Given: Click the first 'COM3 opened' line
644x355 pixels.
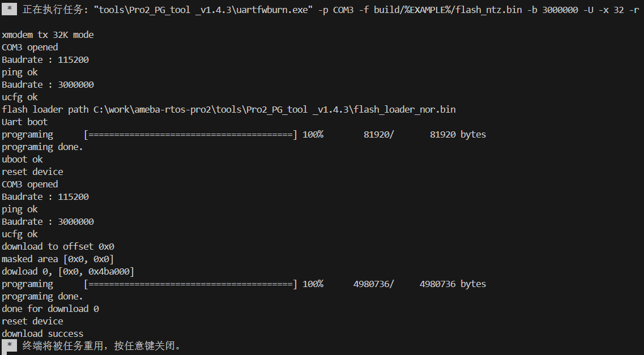Looking at the screenshot, I should 30,47.
